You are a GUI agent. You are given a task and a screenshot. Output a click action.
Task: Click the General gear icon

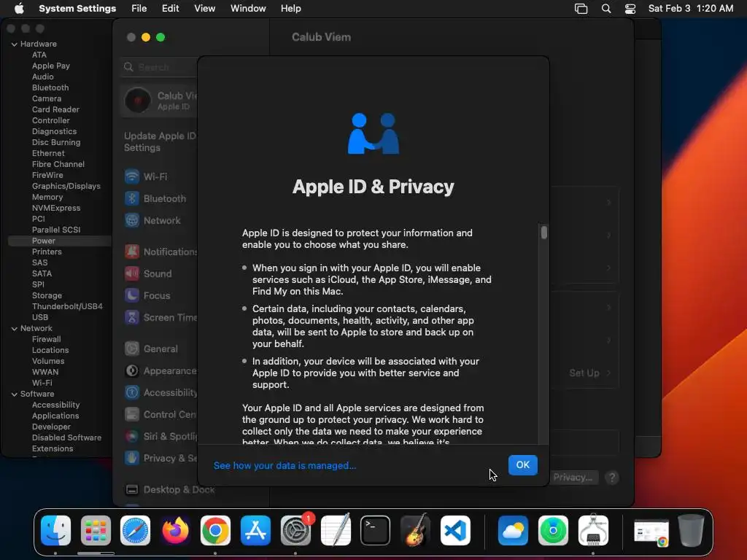click(132, 349)
